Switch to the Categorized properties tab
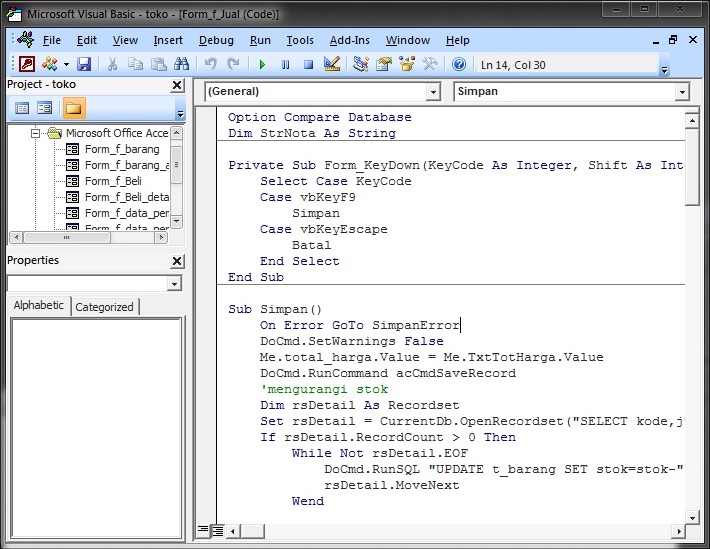Image resolution: width=710 pixels, height=549 pixels. click(104, 307)
